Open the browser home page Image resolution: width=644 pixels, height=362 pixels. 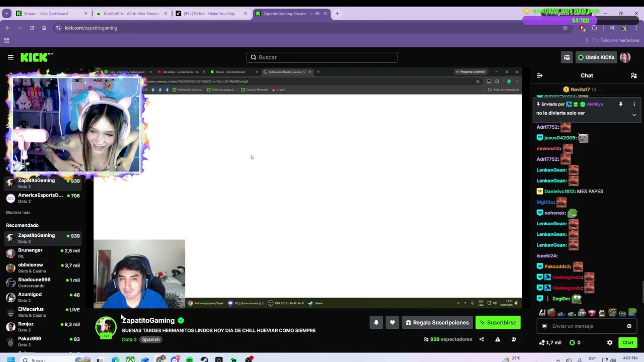[44, 28]
